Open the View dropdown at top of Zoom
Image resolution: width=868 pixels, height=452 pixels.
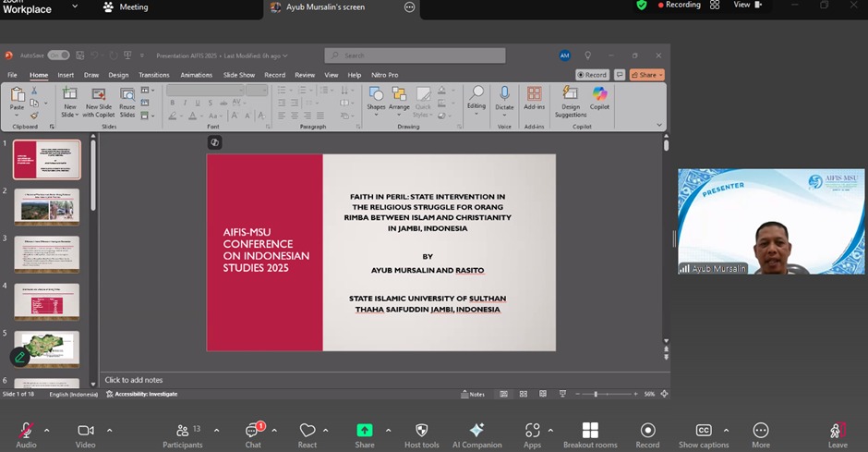tap(746, 6)
